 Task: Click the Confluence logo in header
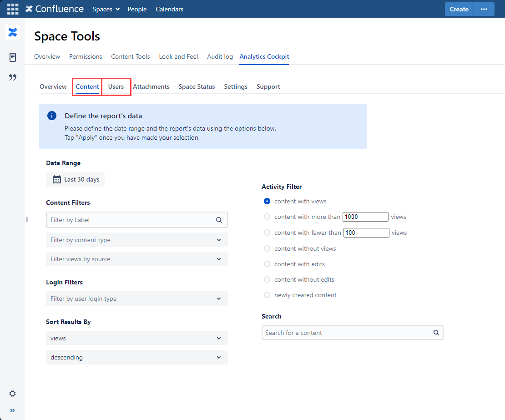point(55,9)
